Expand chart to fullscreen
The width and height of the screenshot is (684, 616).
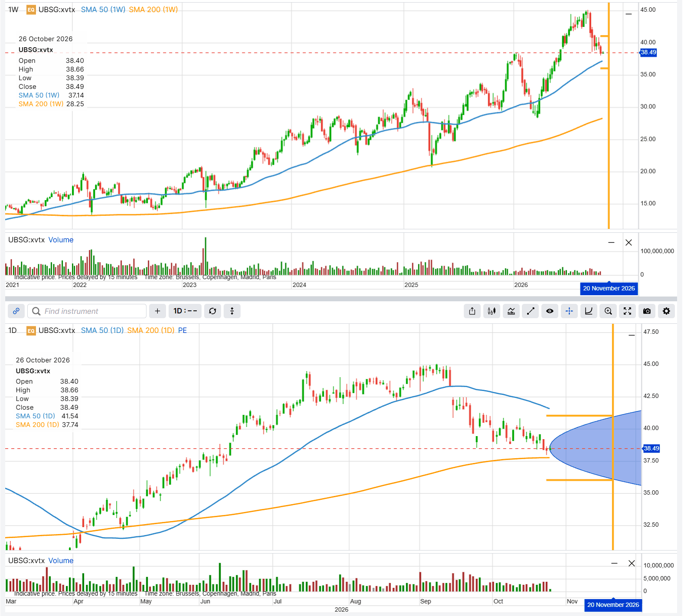tap(627, 311)
